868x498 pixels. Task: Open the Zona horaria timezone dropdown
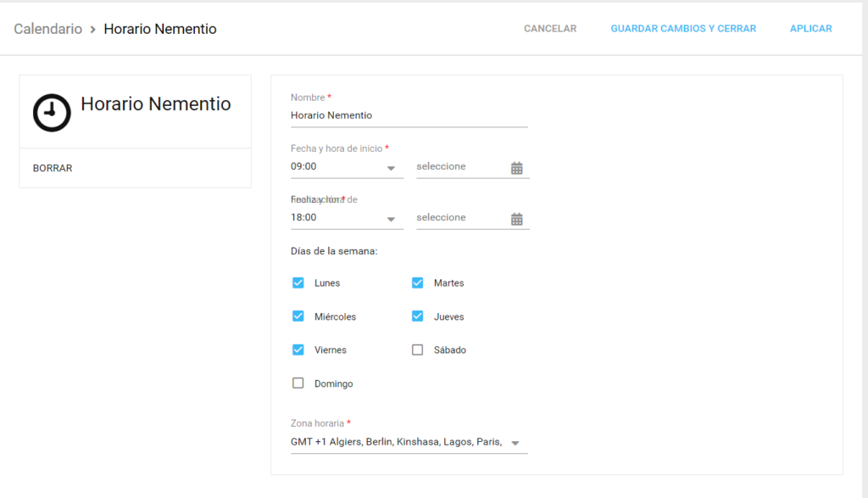pos(515,442)
